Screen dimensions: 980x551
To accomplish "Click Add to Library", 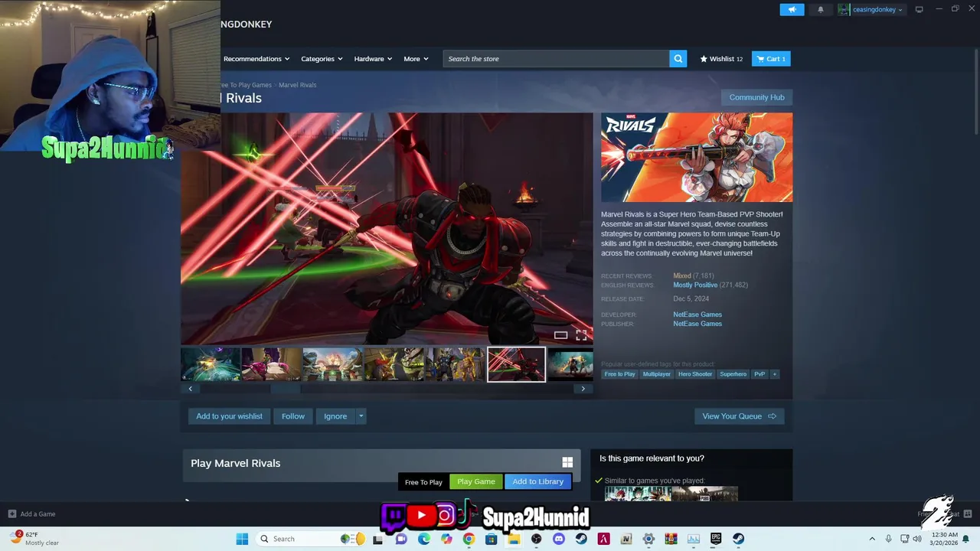I will click(x=537, y=481).
